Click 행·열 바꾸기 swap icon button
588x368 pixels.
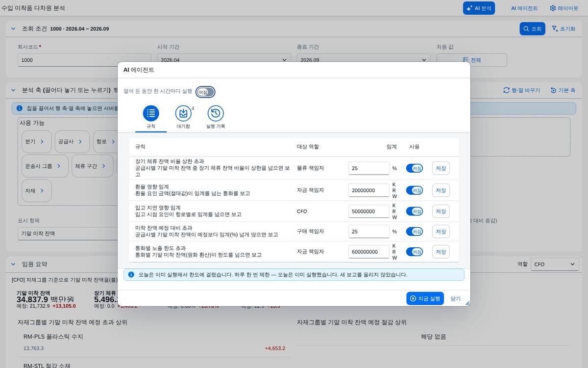coord(521,90)
